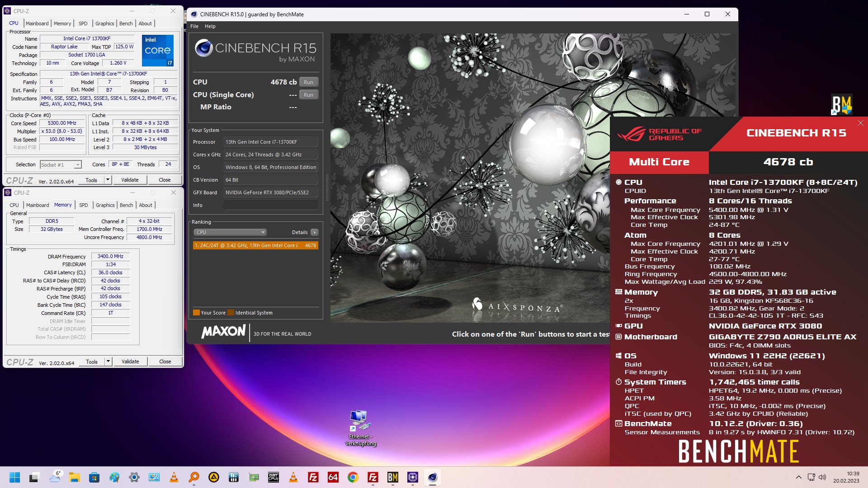Switch to CPU tab in CPU-Z memory window

click(x=14, y=205)
